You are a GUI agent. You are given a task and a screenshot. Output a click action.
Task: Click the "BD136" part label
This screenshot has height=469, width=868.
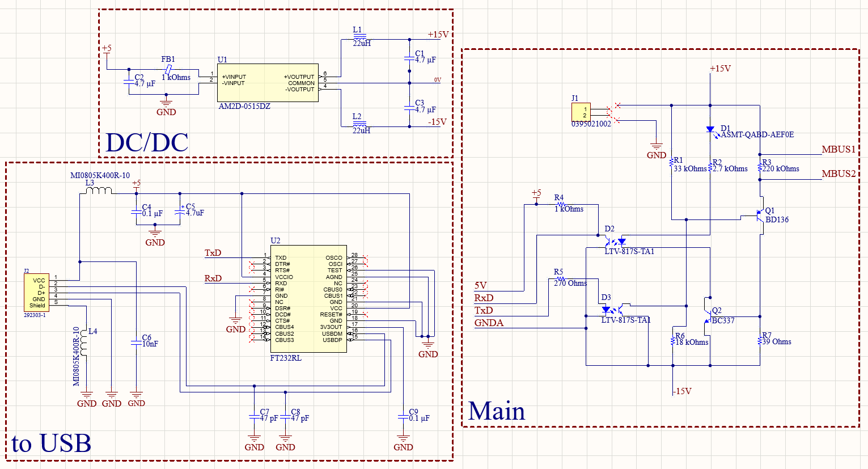click(x=777, y=219)
